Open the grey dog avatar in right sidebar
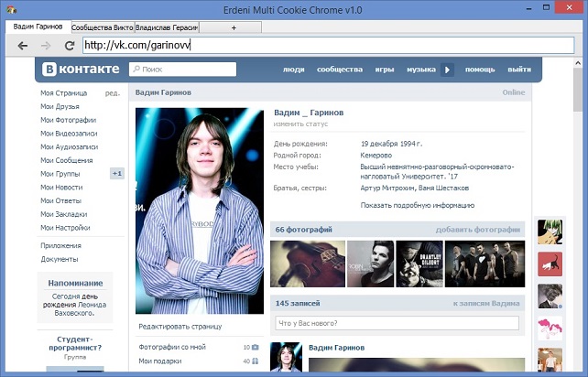 (x=550, y=296)
